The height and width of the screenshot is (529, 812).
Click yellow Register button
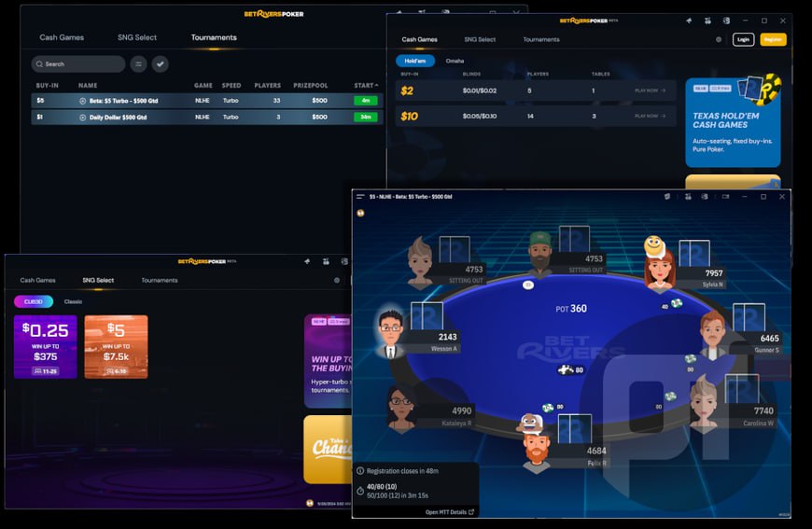pyautogui.click(x=773, y=39)
